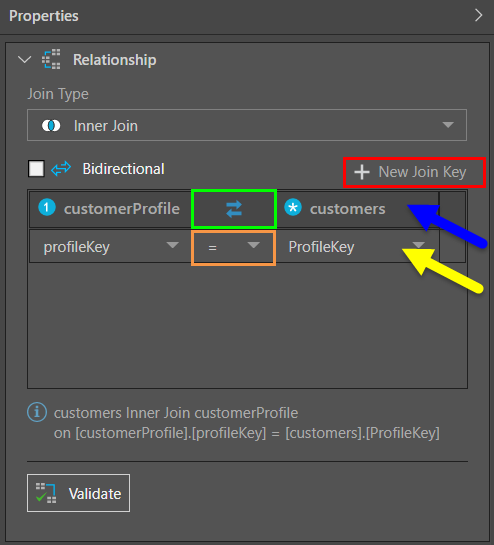This screenshot has height=545, width=494.
Task: Click the Relationship section icon
Action: coord(51,59)
